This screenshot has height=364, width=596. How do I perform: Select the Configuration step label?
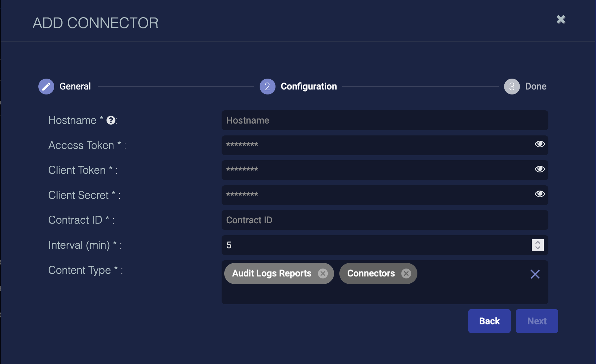pos(309,87)
